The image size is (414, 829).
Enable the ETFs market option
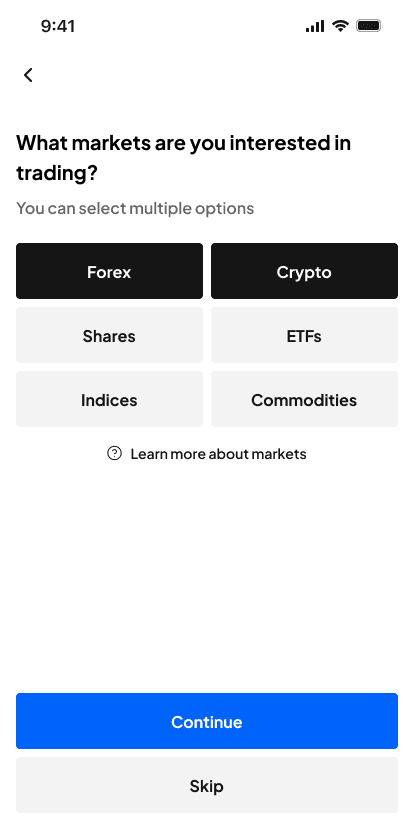tap(304, 335)
